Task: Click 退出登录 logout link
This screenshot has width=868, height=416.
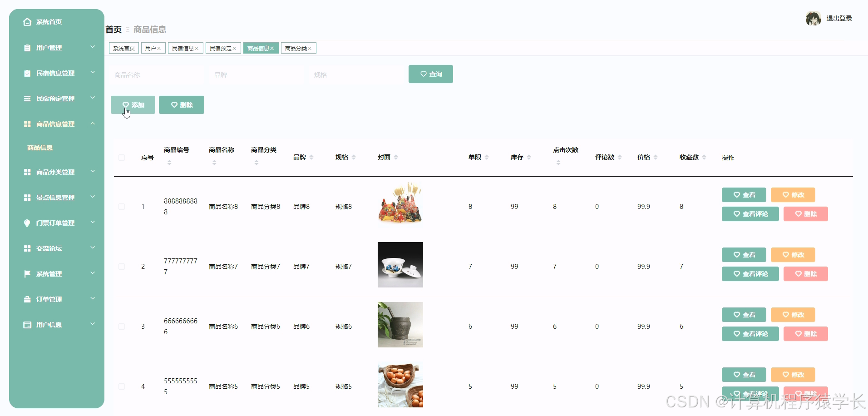Action: [x=839, y=18]
